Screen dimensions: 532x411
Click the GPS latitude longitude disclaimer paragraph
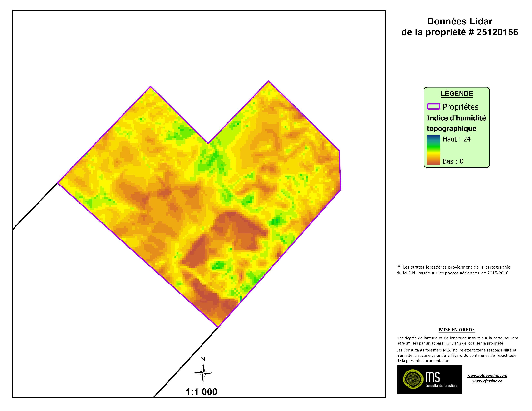pyautogui.click(x=458, y=341)
